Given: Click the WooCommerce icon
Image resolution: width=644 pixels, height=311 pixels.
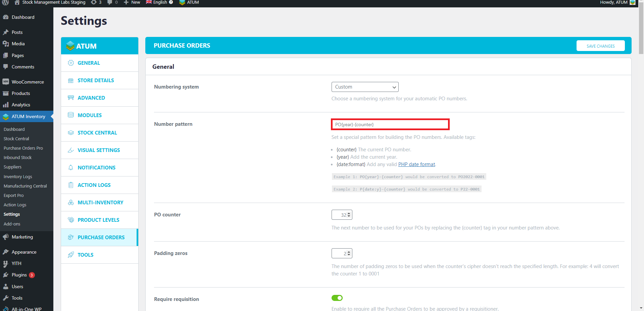Looking at the screenshot, I should pos(6,82).
